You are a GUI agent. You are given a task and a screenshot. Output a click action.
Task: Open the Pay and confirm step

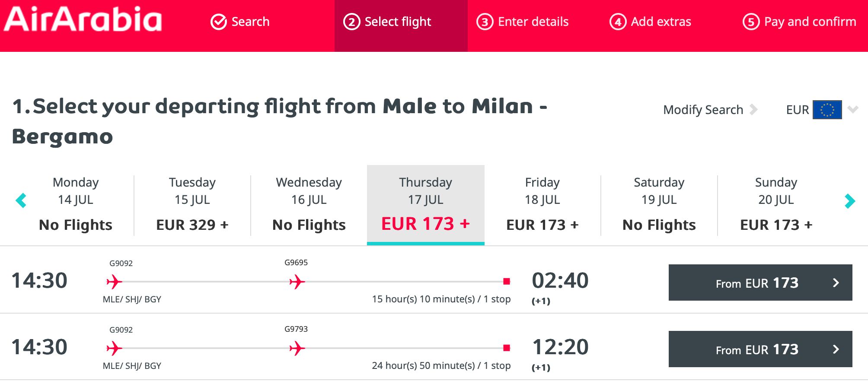coord(799,22)
